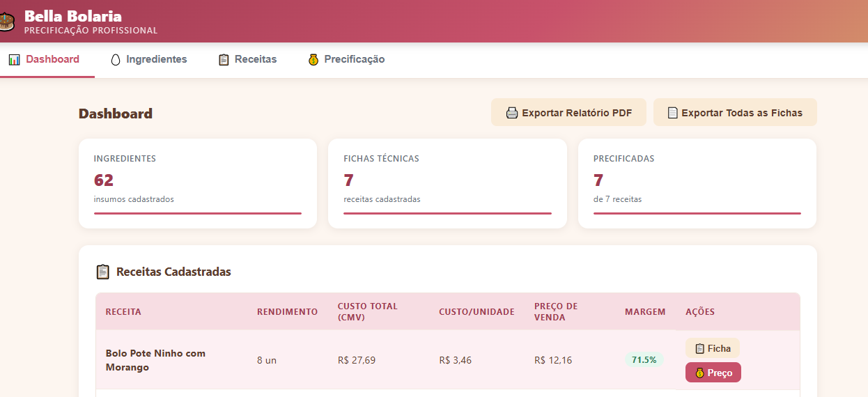This screenshot has height=397, width=868.
Task: Click the clipboard icon inside the Ficha button
Action: pos(700,348)
